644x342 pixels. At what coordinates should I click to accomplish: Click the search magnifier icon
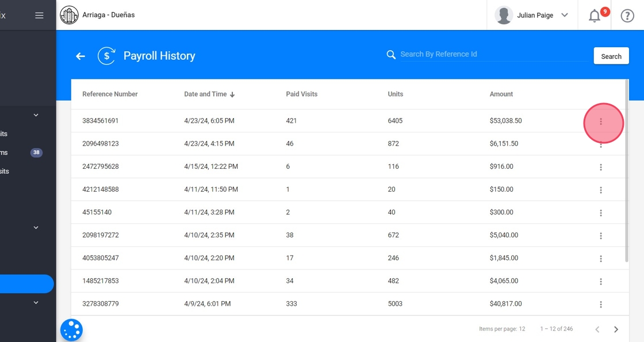[x=391, y=55]
